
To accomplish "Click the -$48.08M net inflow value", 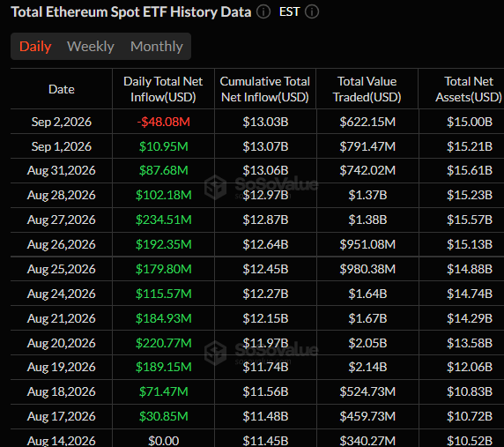I will click(x=163, y=122).
